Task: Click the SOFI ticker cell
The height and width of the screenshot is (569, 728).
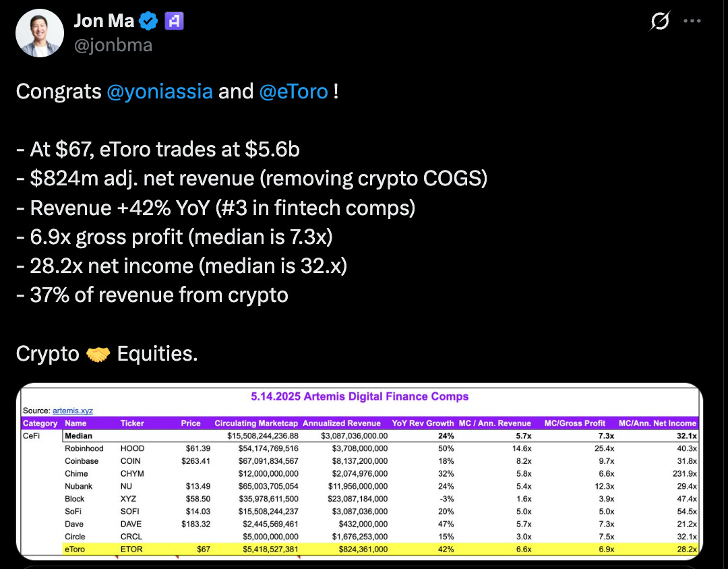Action: (x=129, y=511)
